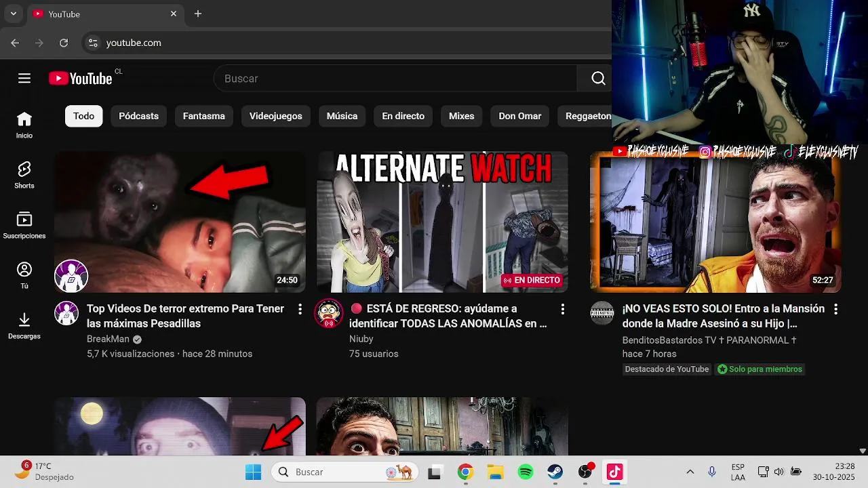Open Suscripciones in the sidebar
Screen dimensions: 868x488
coord(24,226)
